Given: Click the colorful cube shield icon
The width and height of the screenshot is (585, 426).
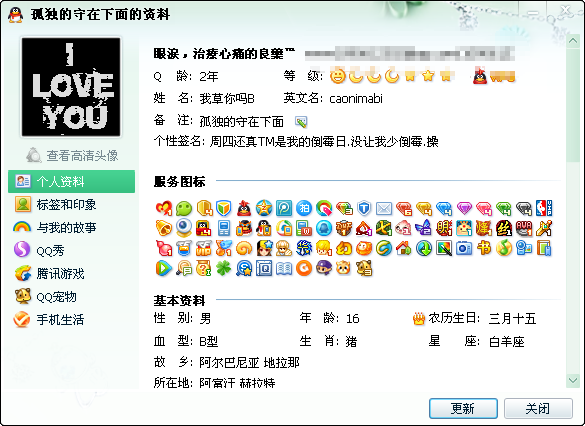Looking at the screenshot, I should coord(224,209).
